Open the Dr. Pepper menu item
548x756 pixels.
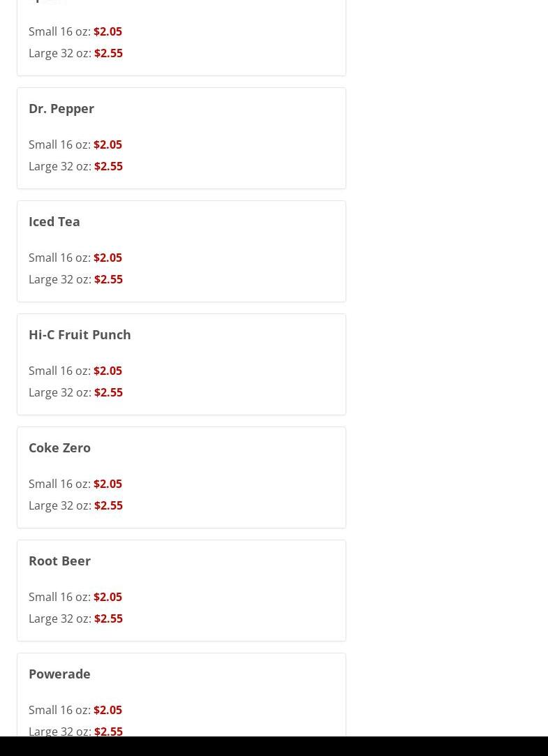tap(61, 109)
